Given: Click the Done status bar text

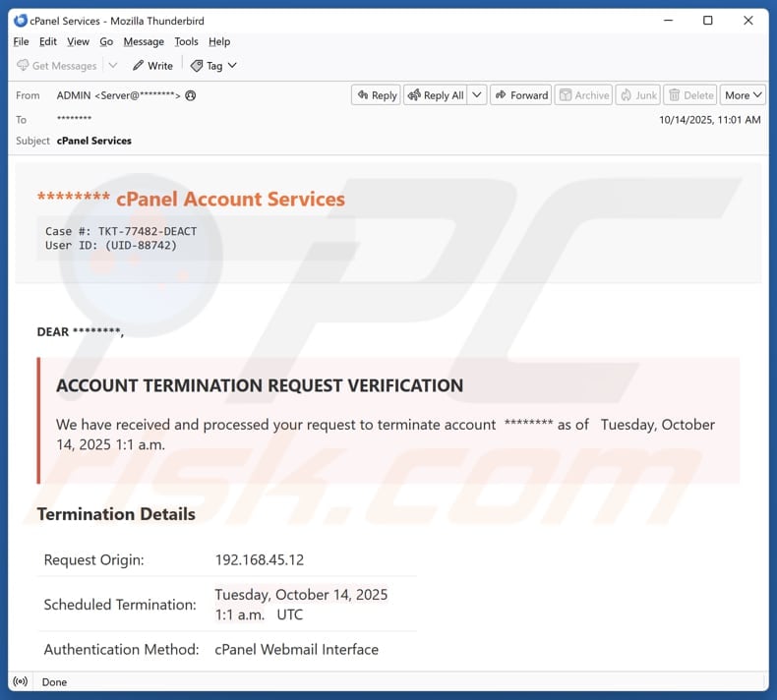Looking at the screenshot, I should [x=54, y=682].
